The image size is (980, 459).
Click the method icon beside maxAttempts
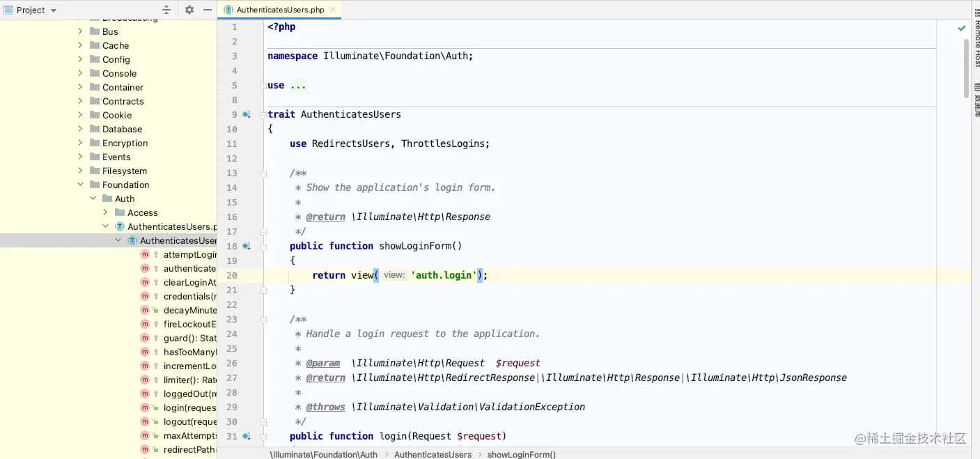click(x=145, y=435)
